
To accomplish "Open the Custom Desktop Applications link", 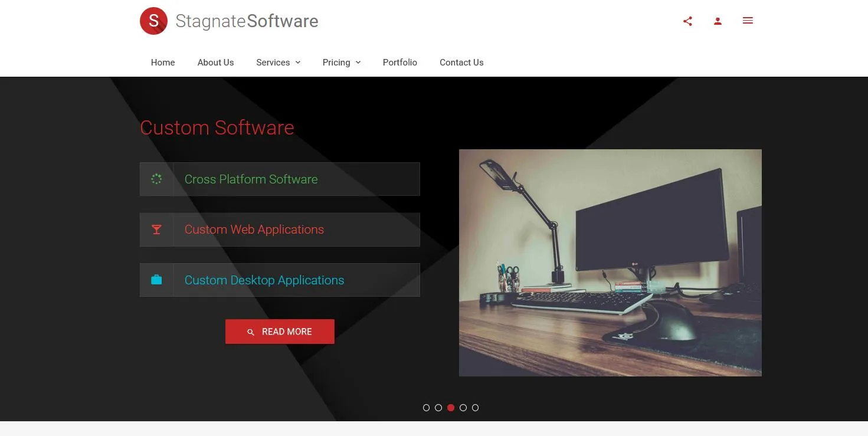I will (264, 280).
